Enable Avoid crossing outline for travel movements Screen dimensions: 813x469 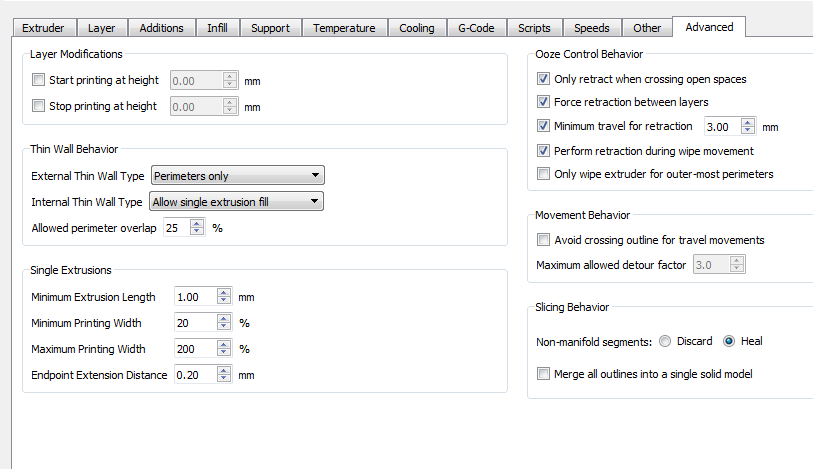[x=543, y=240]
